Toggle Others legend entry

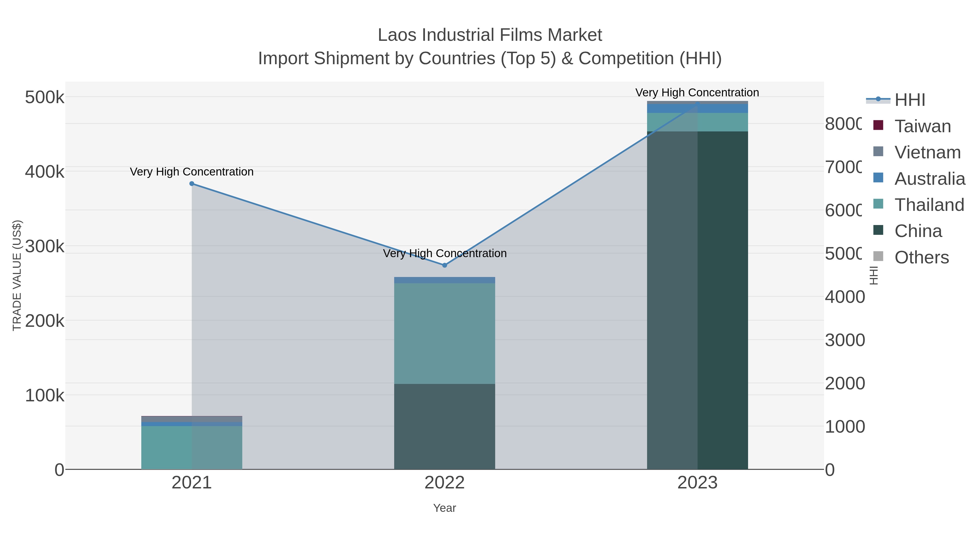[x=911, y=257]
